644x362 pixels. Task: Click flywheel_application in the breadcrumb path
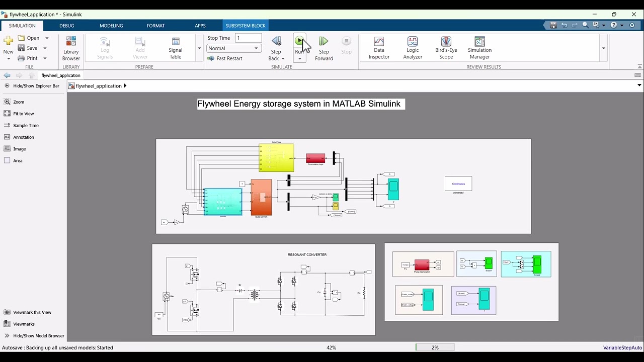pos(99,86)
